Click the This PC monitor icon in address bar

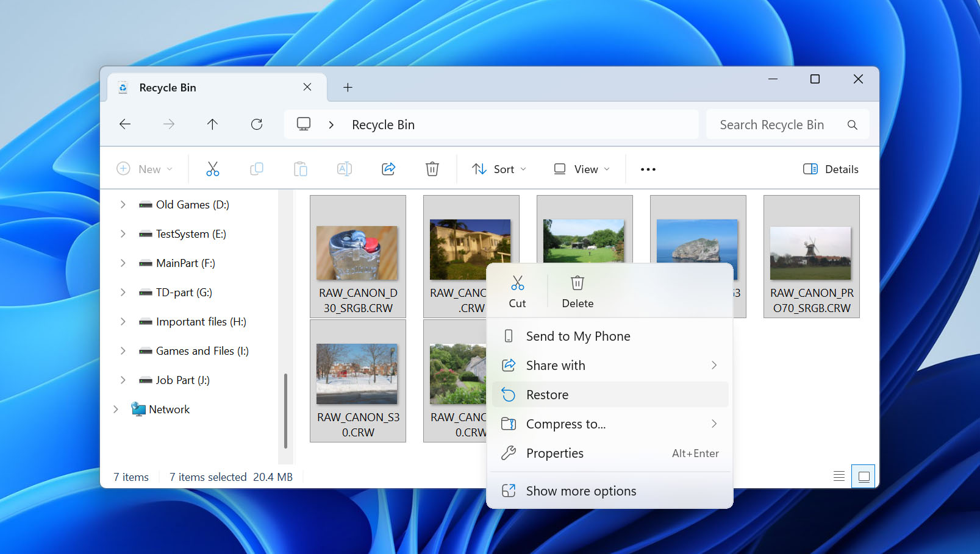pos(304,124)
